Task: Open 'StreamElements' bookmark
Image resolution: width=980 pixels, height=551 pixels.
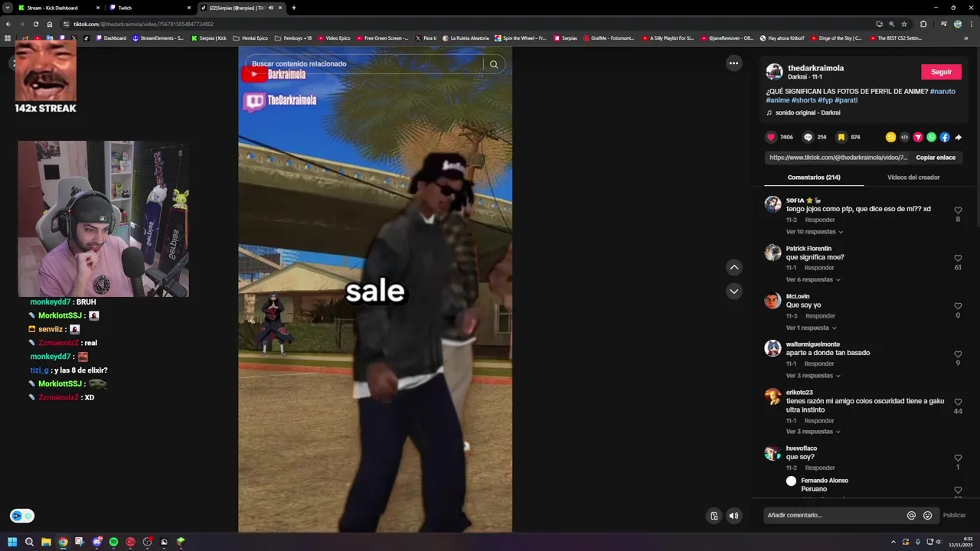Action: coord(158,38)
